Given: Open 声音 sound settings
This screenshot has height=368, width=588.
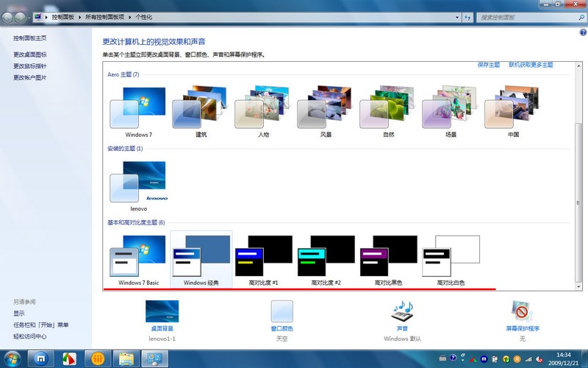Looking at the screenshot, I should [x=402, y=320].
